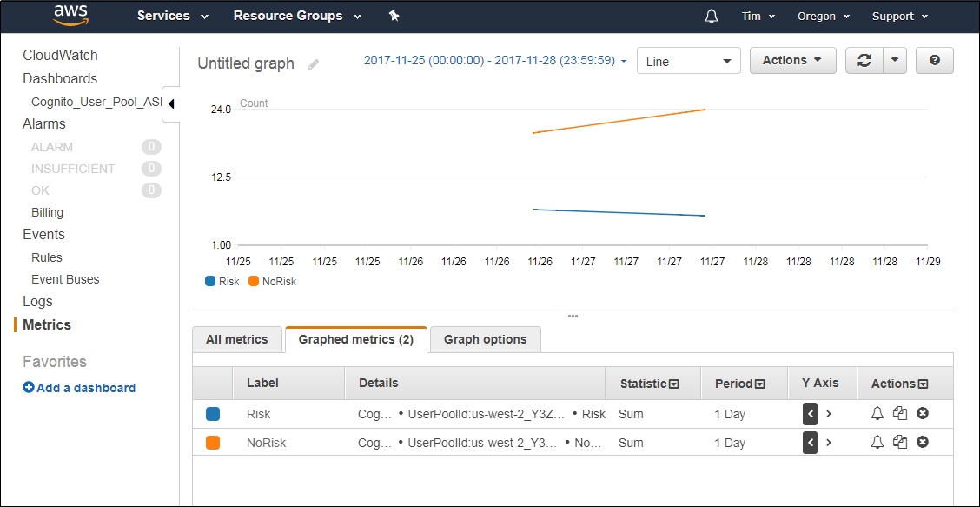Open the date range picker

click(x=493, y=60)
